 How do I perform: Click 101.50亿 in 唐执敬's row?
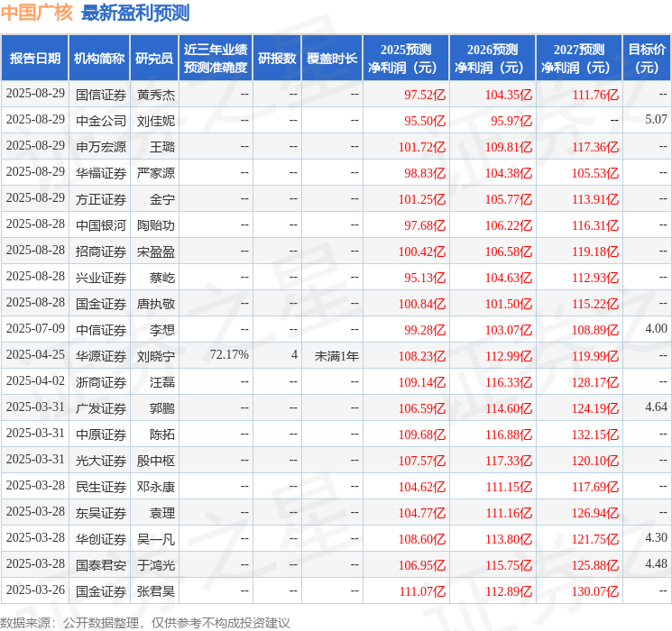509,303
